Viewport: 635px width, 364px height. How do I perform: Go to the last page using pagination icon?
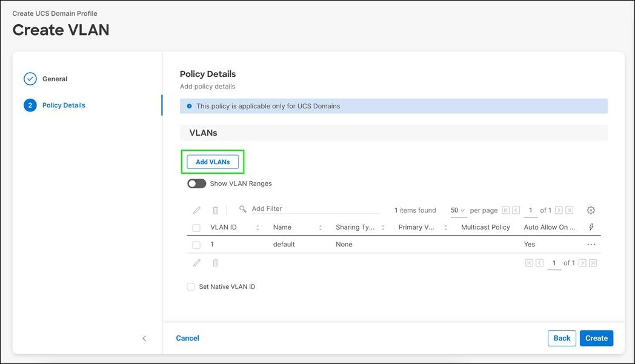568,210
